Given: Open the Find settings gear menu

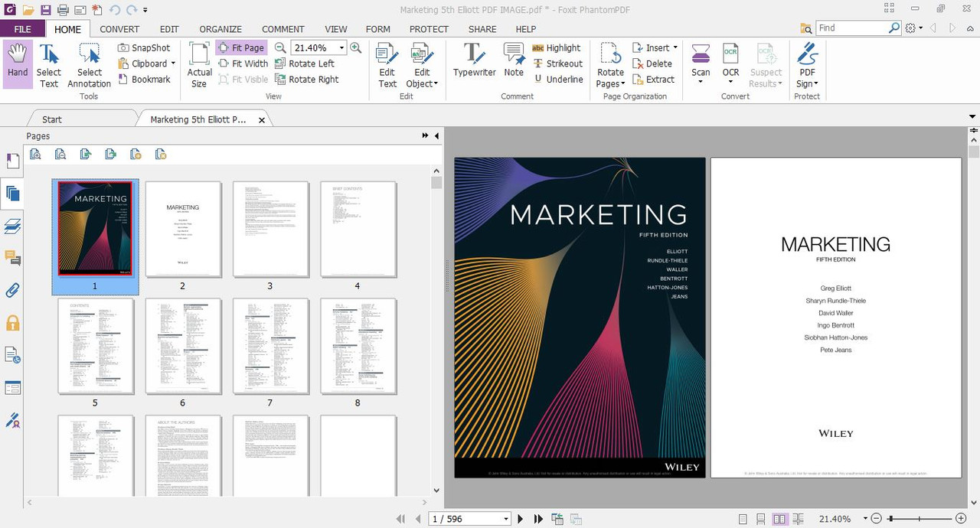Looking at the screenshot, I should pyautogui.click(x=913, y=28).
